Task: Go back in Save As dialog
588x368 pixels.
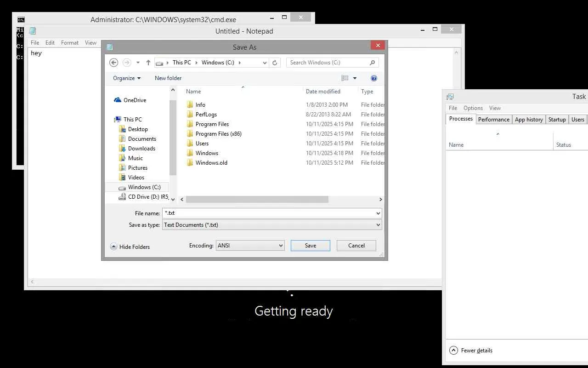Action: [x=114, y=63]
